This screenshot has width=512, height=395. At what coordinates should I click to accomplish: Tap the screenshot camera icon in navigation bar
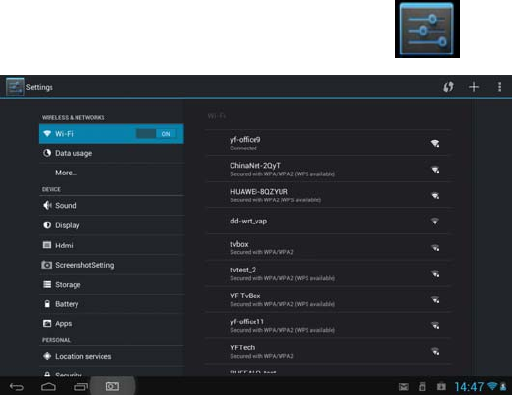[x=112, y=386]
